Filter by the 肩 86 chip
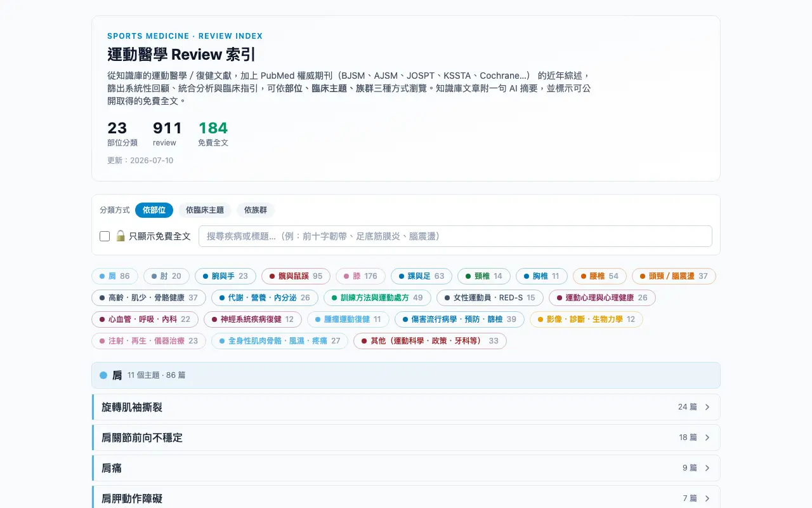812x508 pixels. coord(115,276)
